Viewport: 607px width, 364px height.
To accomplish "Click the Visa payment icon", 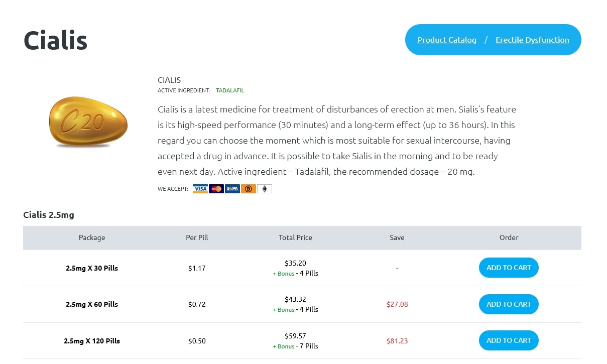I will tap(200, 189).
